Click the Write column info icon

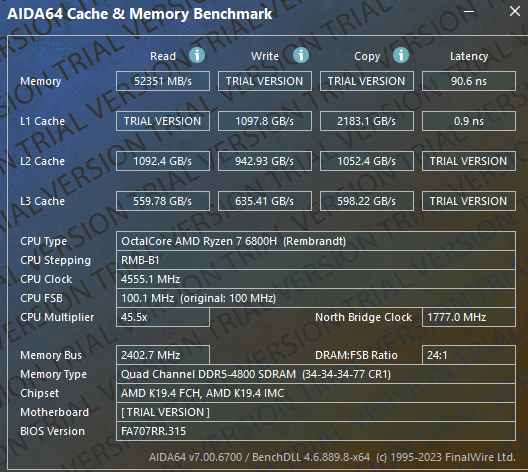301,55
